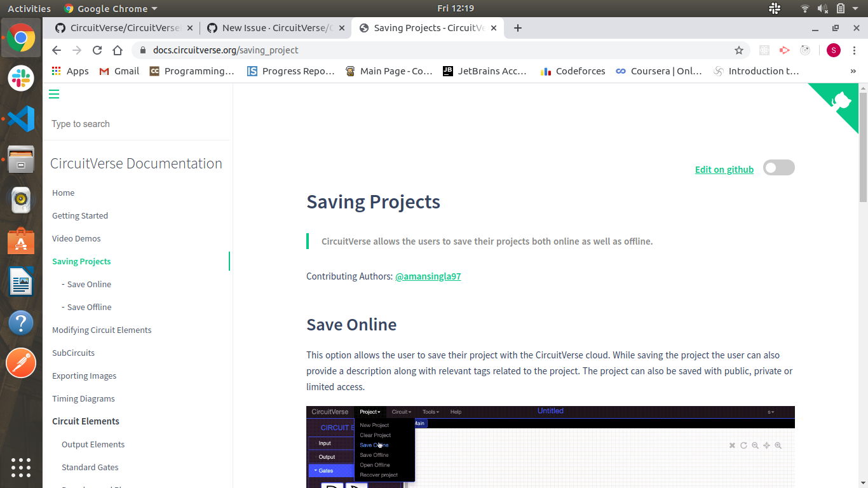
Task: Switch to the New Issue CircuitVerse tab
Action: pos(273,28)
